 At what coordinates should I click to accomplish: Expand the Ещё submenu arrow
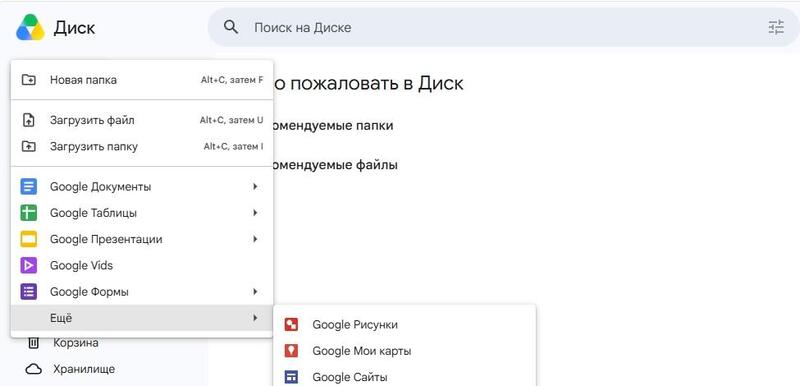point(255,318)
